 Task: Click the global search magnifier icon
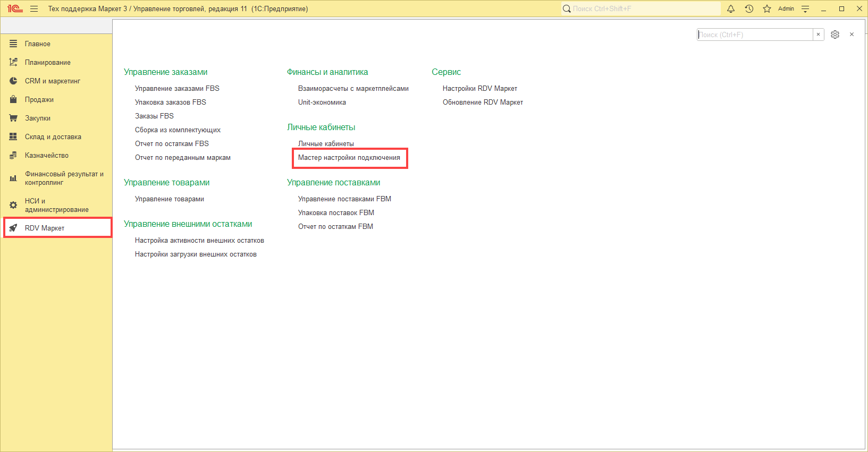click(567, 8)
